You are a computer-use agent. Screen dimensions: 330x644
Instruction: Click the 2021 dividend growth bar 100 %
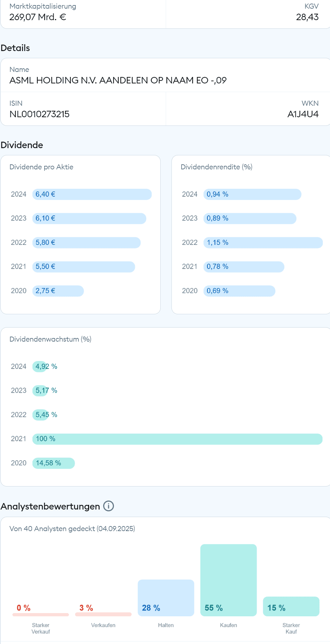[x=177, y=439]
